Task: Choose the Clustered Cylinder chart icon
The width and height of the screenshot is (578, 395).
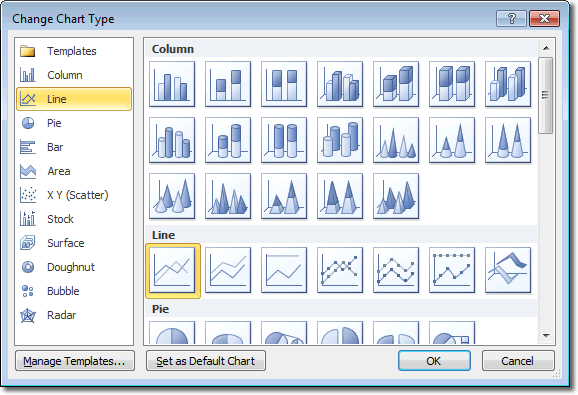Action: coord(172,140)
